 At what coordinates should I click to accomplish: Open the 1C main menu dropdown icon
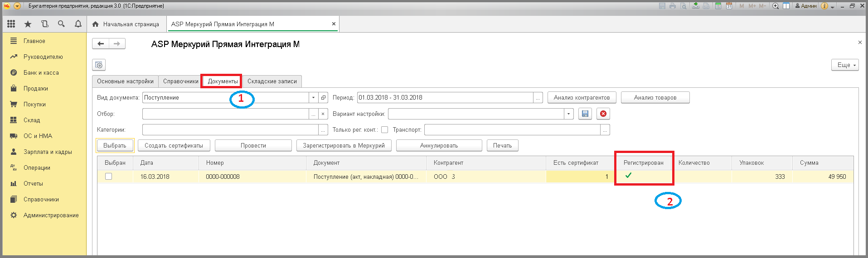[17, 6]
